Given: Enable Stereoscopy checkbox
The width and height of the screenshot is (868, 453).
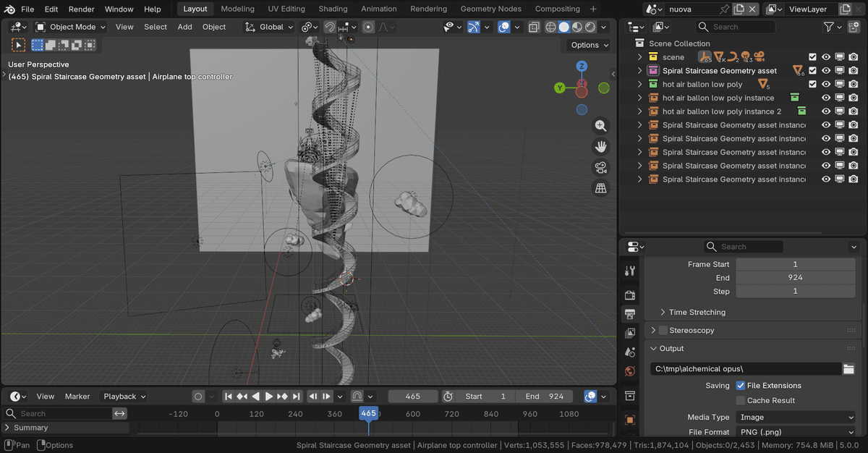Looking at the screenshot, I should (x=663, y=330).
